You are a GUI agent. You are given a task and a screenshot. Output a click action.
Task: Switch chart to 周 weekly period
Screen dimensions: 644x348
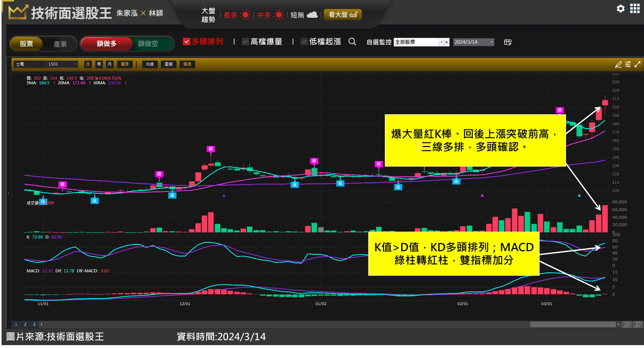pos(99,64)
